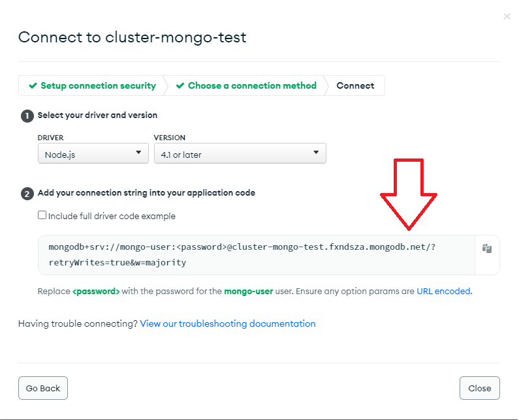Open the URL encoded link
Viewport: 519px width, 420px height.
click(443, 292)
